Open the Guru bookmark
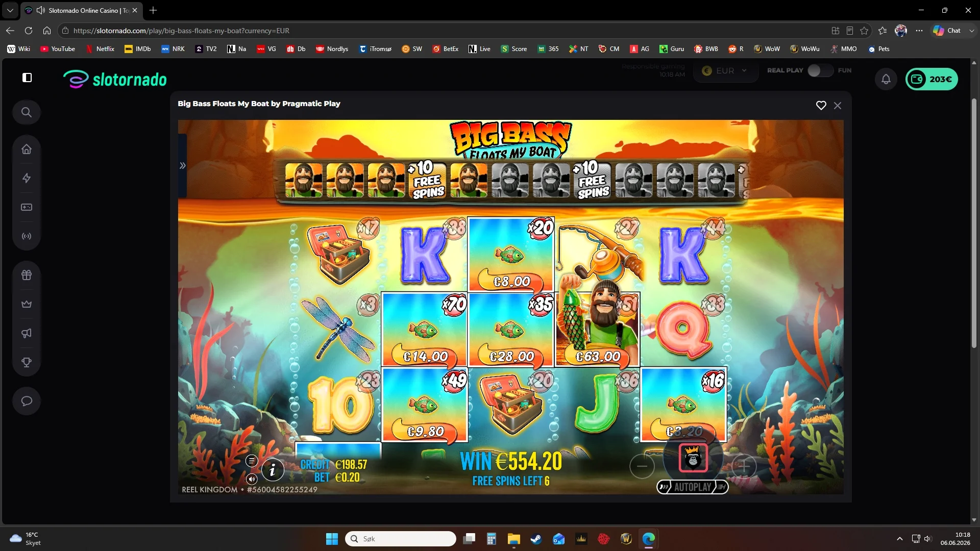Image resolution: width=980 pixels, height=551 pixels. (x=672, y=49)
